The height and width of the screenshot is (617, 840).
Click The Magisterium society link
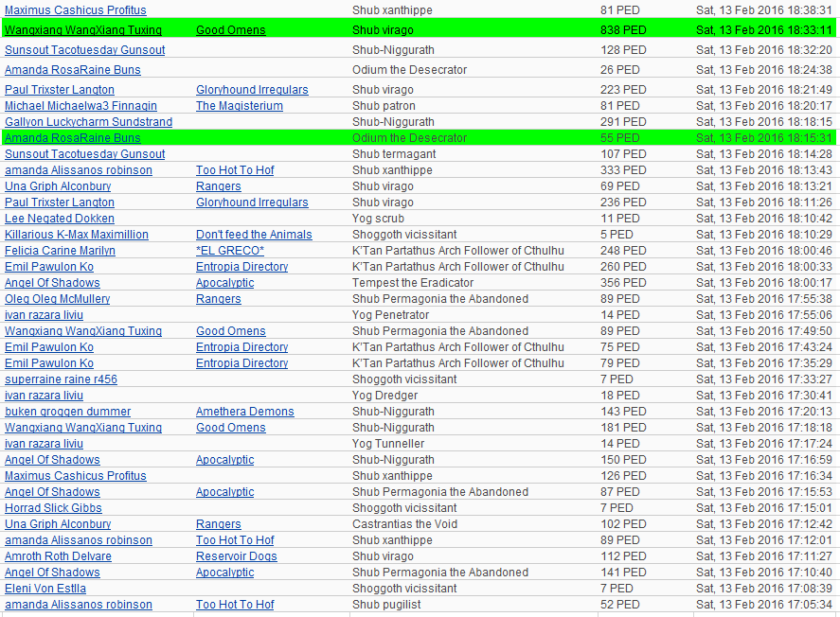click(239, 106)
